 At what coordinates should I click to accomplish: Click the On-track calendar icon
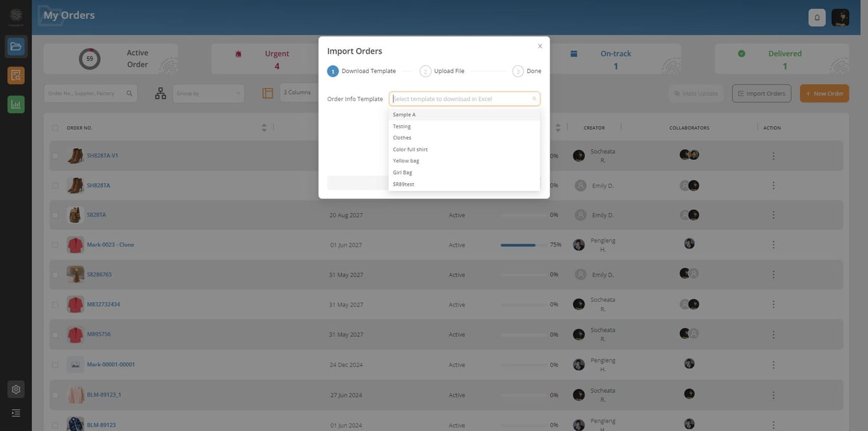point(574,53)
